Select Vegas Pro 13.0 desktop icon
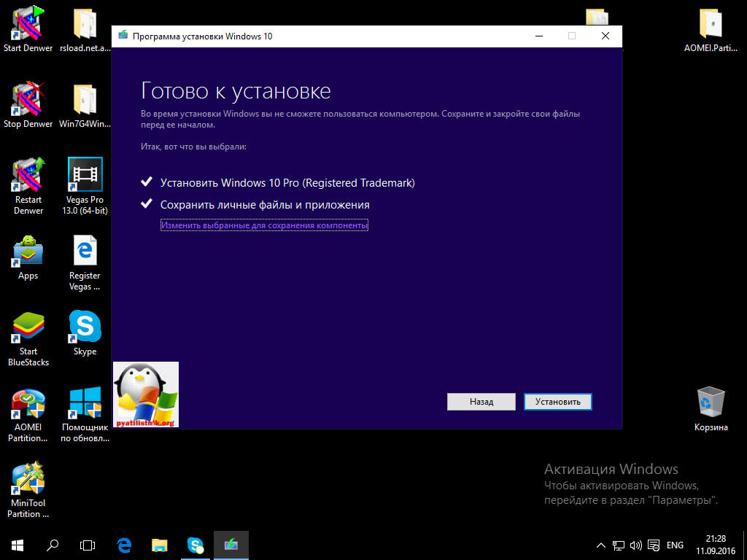This screenshot has width=747, height=560. click(85, 176)
